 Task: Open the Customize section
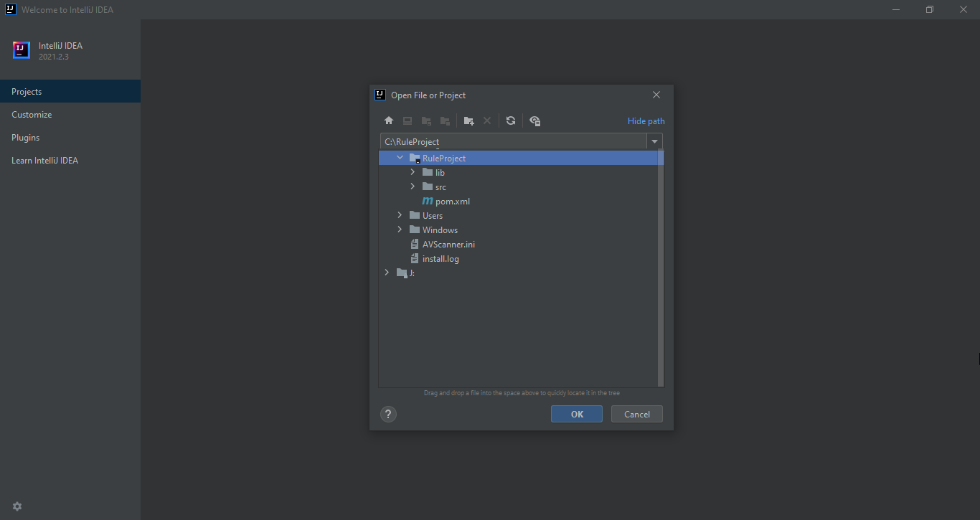32,115
